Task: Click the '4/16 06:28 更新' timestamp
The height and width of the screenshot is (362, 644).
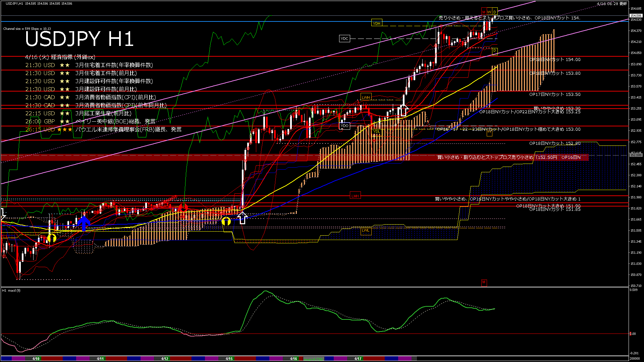Action: pyautogui.click(x=612, y=4)
